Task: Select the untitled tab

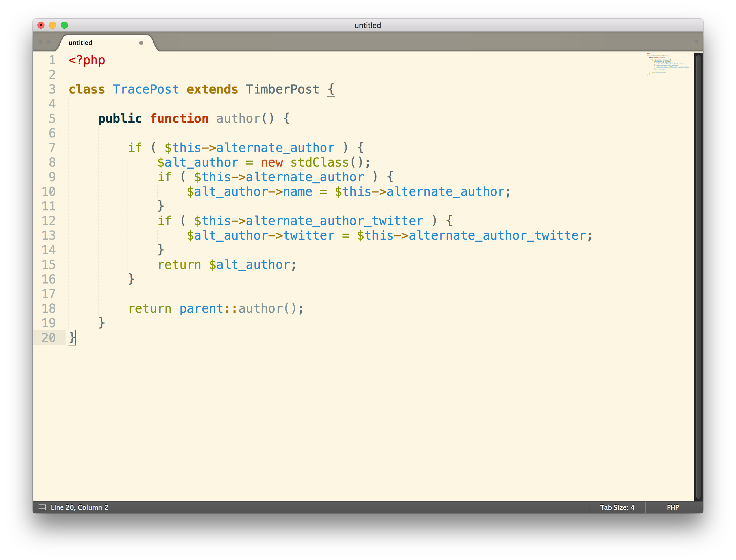Action: pos(106,43)
